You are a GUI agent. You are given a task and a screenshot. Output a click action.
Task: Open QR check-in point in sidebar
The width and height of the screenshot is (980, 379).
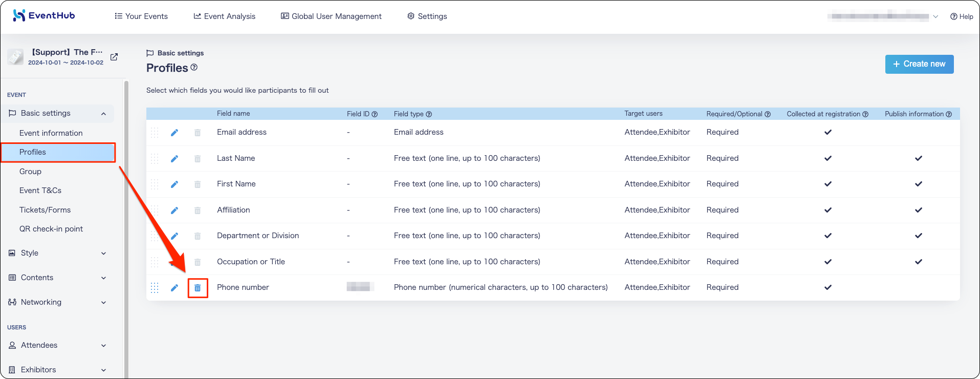click(x=51, y=229)
